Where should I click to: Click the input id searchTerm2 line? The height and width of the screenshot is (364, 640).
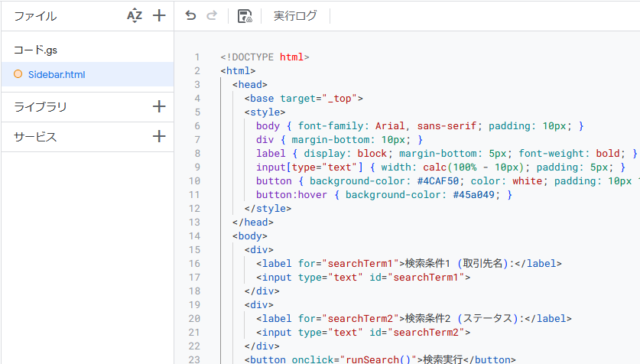(x=363, y=333)
